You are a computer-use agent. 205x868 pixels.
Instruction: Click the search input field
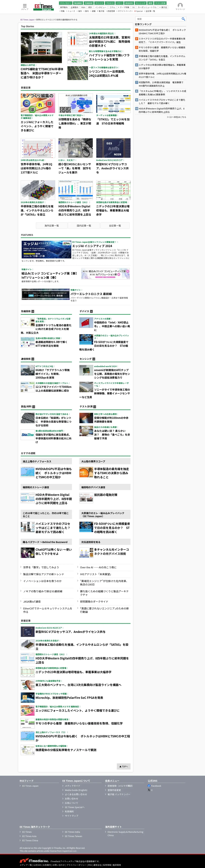(x=158, y=19)
